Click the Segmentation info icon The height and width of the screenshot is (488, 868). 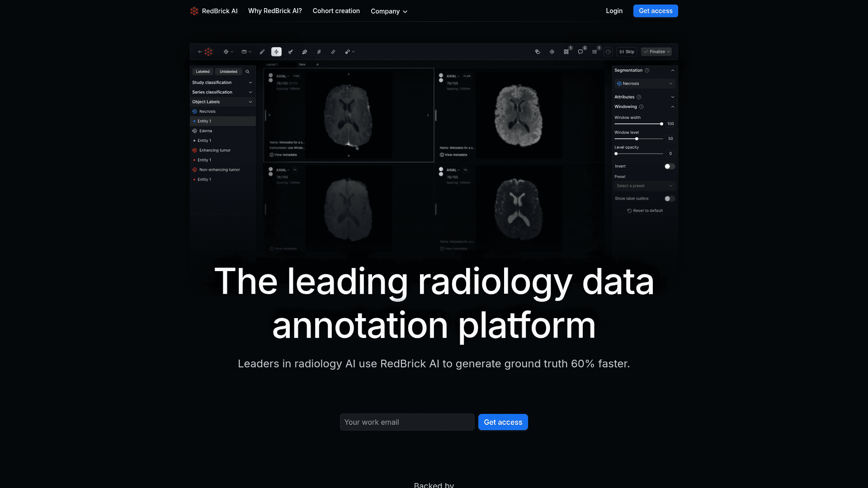647,70
